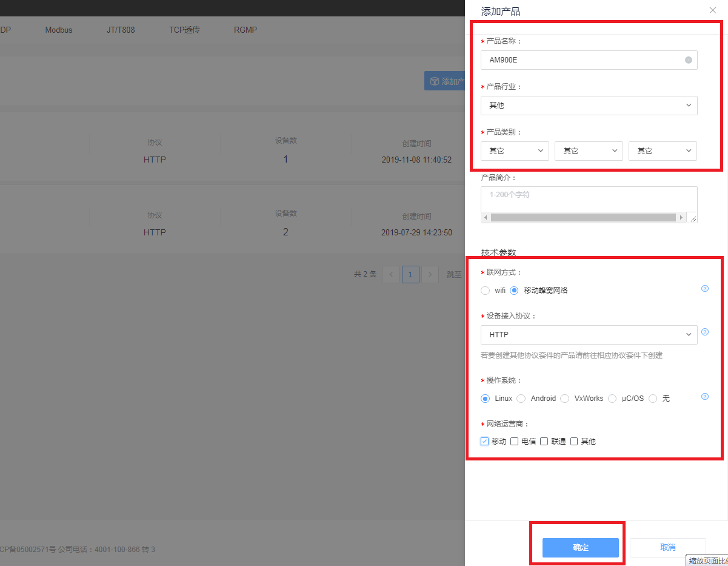Check the 电信 carrier checkbox
Screen dimensions: 728x566
514,442
